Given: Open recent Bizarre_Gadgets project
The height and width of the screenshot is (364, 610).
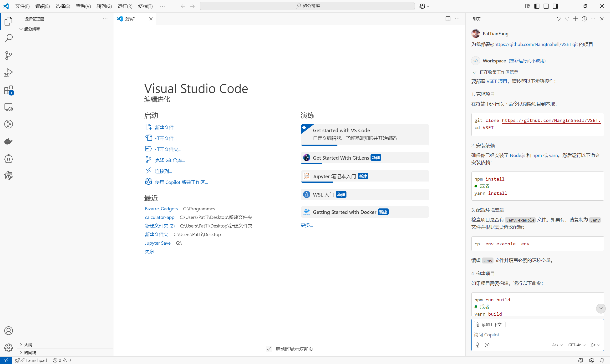Looking at the screenshot, I should coord(161,208).
